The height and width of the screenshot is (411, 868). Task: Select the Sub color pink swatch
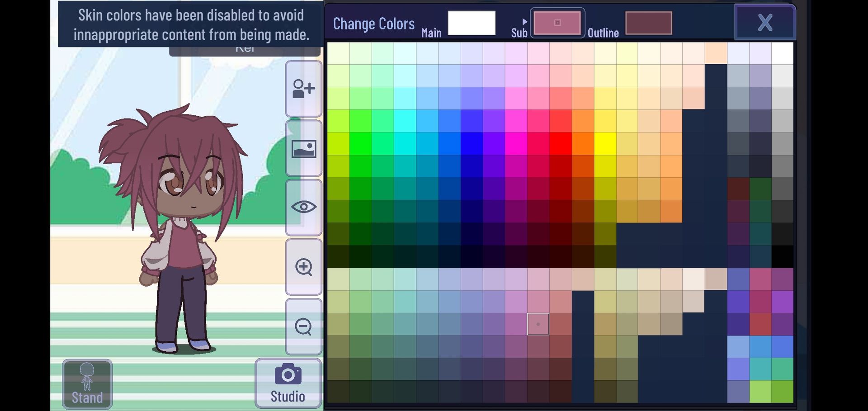point(557,23)
